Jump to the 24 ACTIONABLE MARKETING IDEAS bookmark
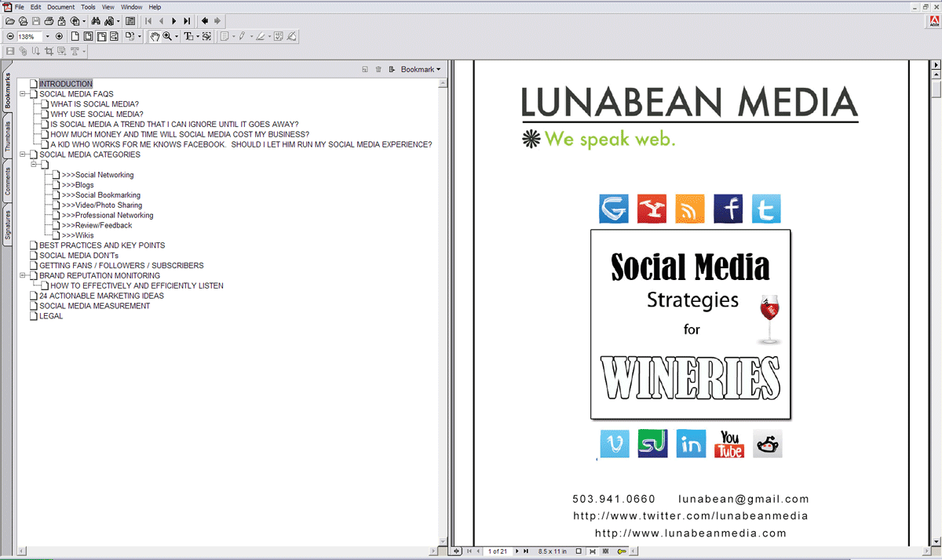Screen dimensions: 942x560 (102, 296)
